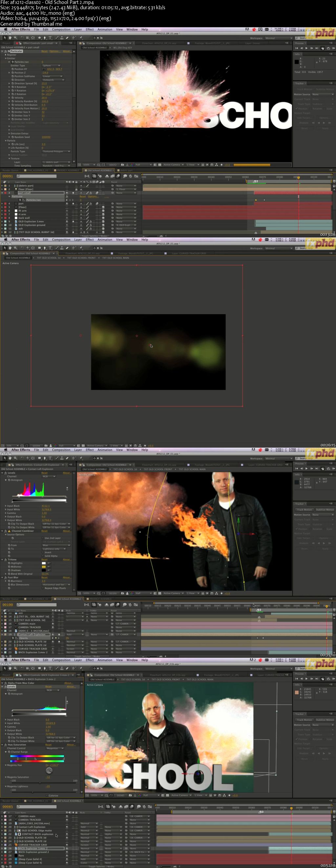Select the Selection tool in the 00:13:08 frame
Viewport: 336px width, 868px height.
(5, 38)
